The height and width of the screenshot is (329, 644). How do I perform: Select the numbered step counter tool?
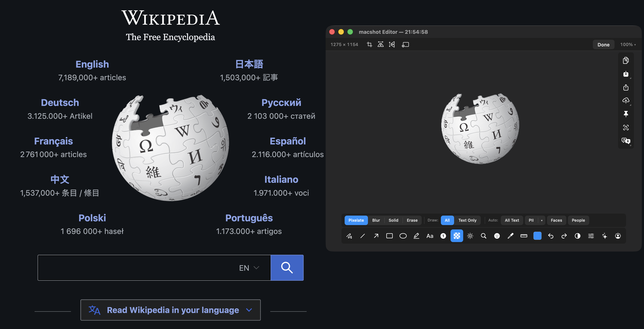[443, 236]
